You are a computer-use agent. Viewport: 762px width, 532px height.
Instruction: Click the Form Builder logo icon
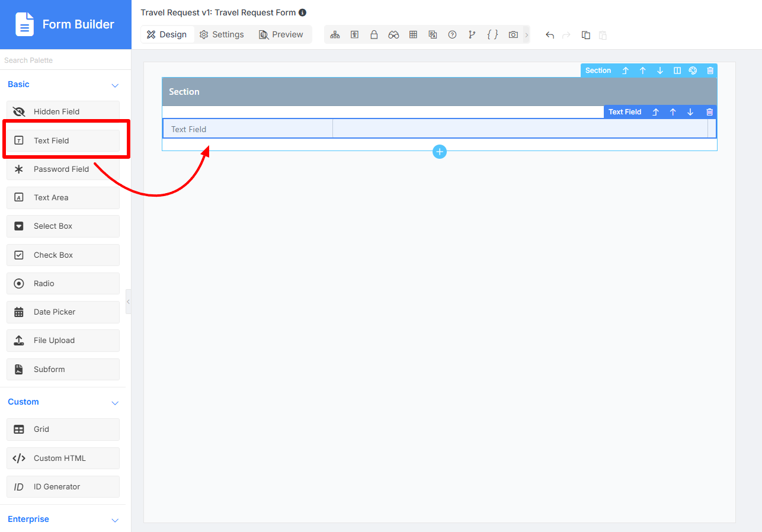click(x=24, y=24)
